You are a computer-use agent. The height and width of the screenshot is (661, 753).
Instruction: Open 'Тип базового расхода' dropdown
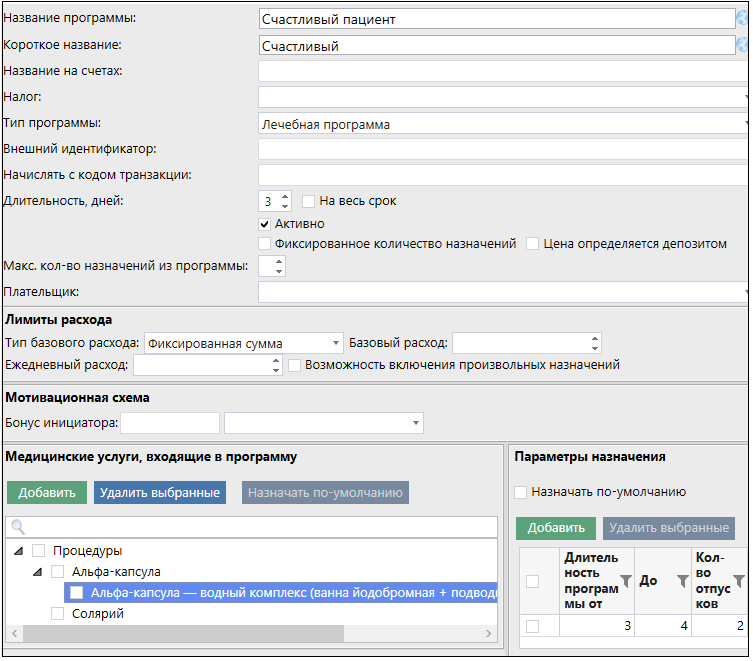coord(337,343)
